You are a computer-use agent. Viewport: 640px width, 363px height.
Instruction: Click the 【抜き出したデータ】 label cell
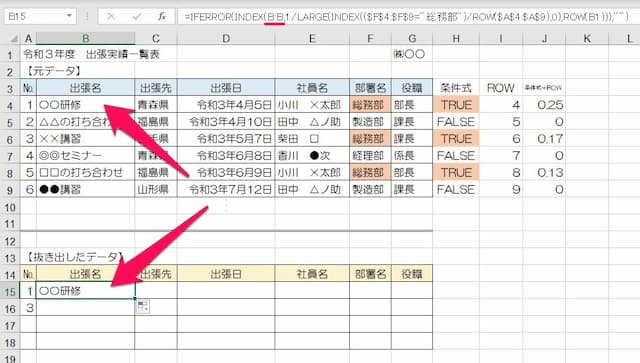(x=73, y=257)
